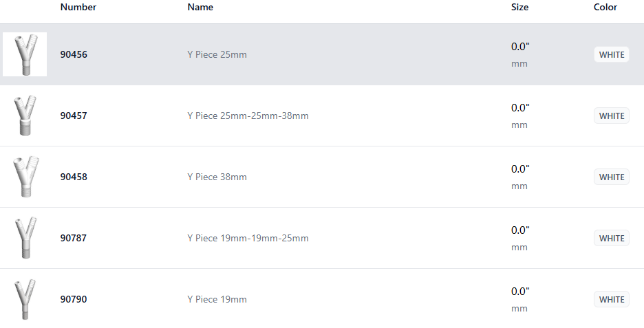Screen dimensions: 644x328
Task: Click thumbnail of part 90787
Action: click(25, 238)
